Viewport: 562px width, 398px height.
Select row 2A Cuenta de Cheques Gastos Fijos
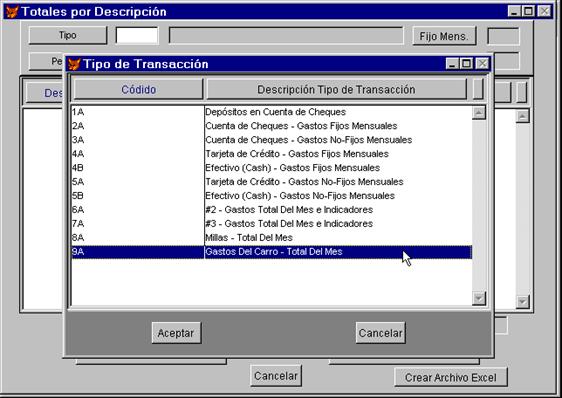click(271, 126)
